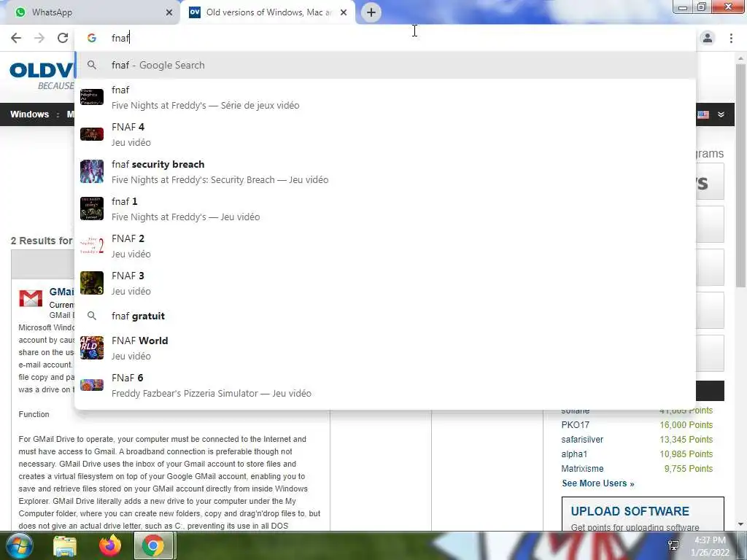Click the network tray icon
The height and width of the screenshot is (560, 747).
coord(673,545)
